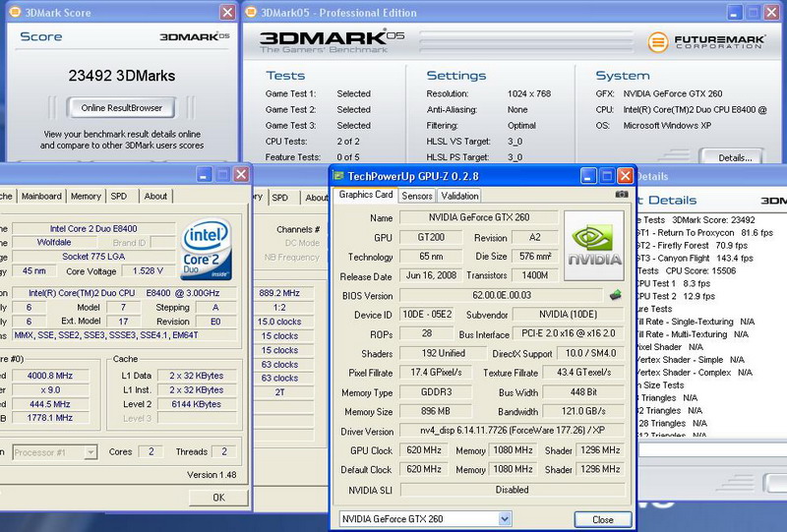Screen dimensions: 787x532
Task: Click the GPU-Z title bar icon
Action: tap(338, 176)
